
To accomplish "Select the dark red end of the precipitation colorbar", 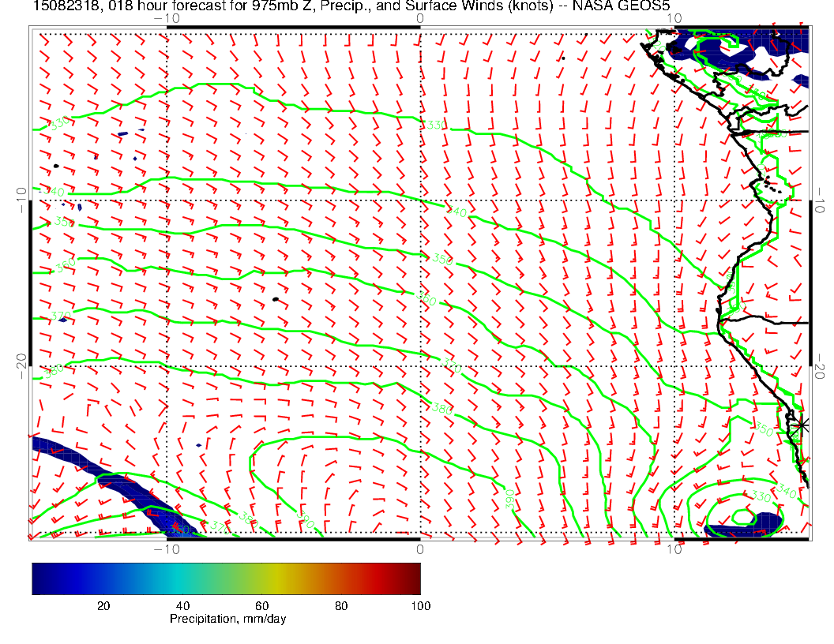I will tap(415, 578).
